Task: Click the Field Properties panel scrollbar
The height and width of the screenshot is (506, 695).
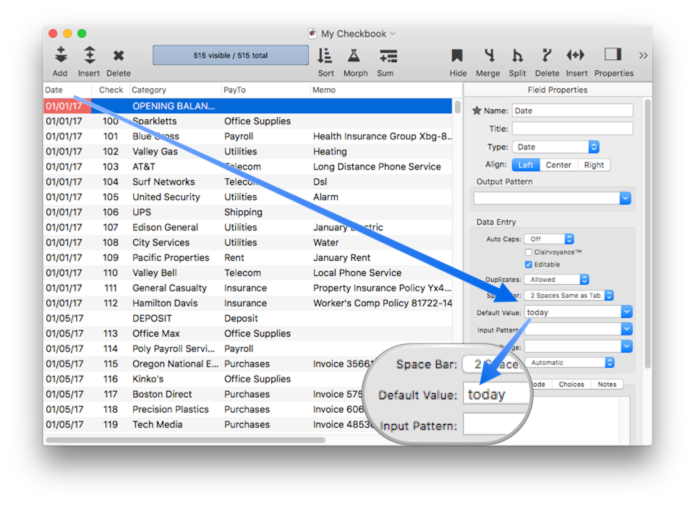Action: click(x=648, y=235)
